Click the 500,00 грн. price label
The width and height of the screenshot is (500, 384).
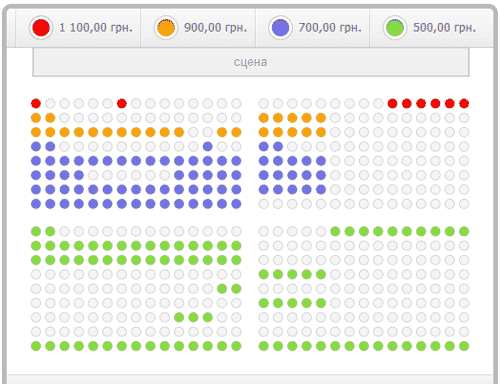coord(444,28)
